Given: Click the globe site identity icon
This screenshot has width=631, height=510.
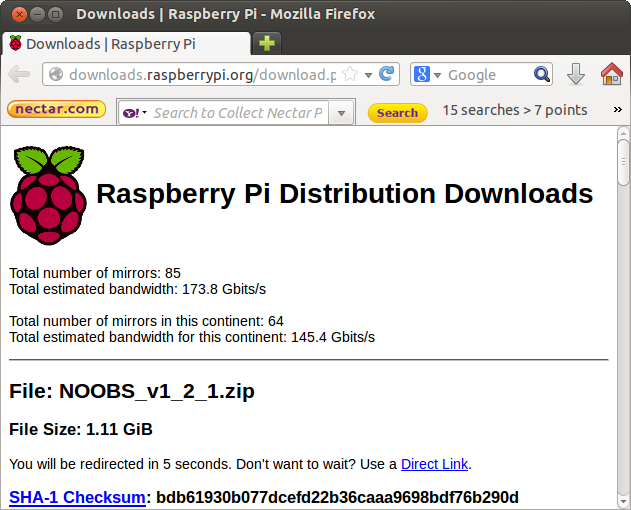Looking at the screenshot, I should 56,74.
